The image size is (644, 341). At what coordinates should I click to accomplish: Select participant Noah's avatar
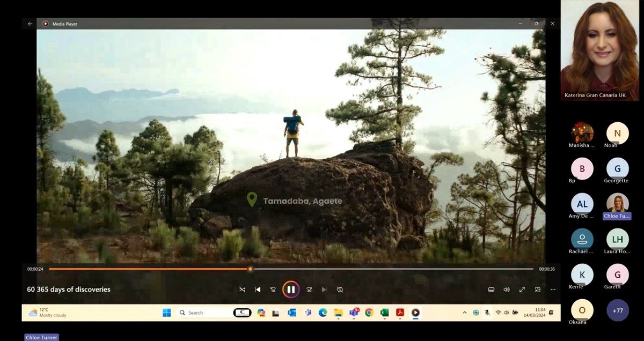pyautogui.click(x=618, y=133)
